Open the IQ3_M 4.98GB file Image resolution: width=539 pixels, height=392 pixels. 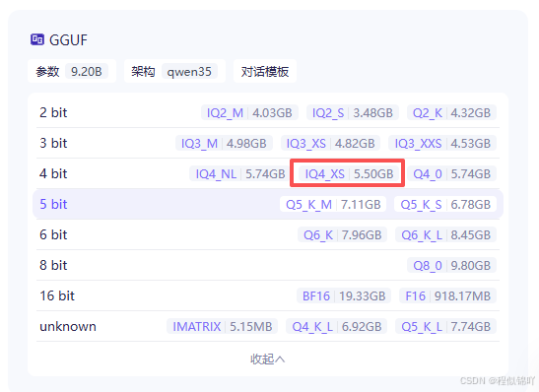tap(224, 143)
